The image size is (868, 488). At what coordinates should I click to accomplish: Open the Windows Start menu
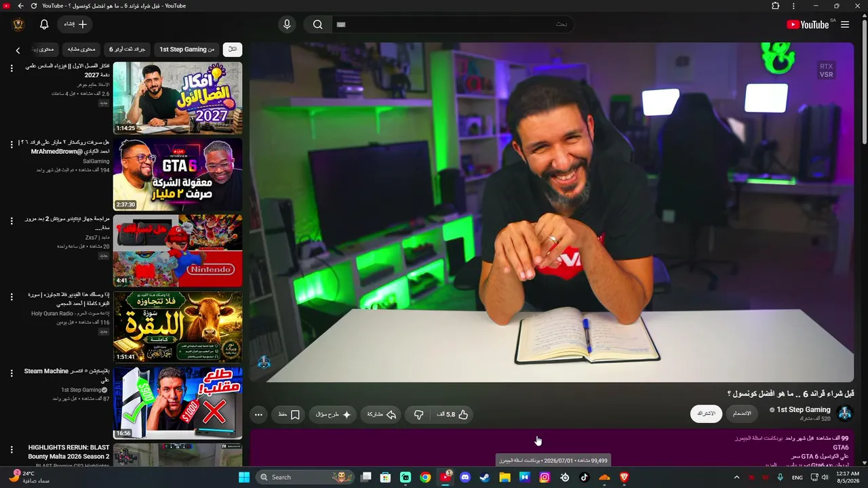[x=244, y=477]
